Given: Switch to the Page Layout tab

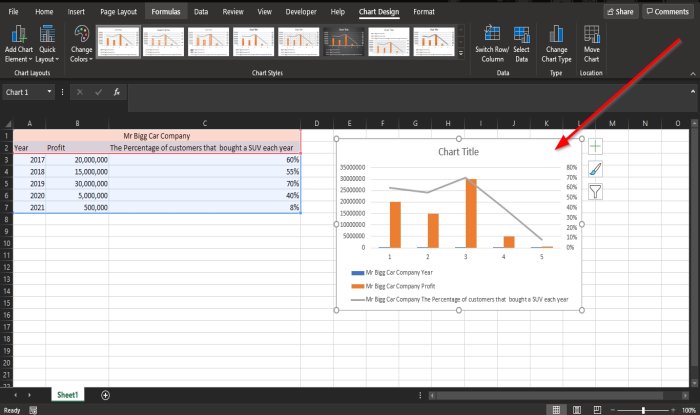Looking at the screenshot, I should (x=116, y=11).
